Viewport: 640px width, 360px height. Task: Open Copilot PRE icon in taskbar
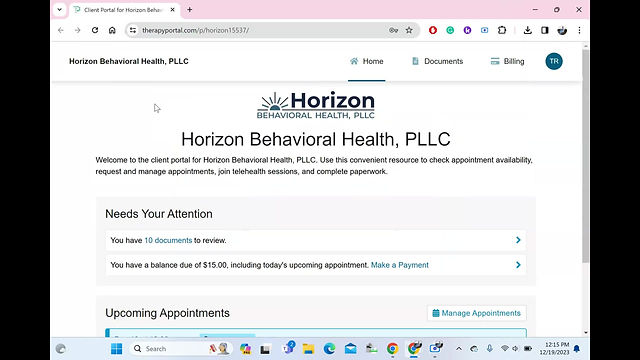(x=245, y=349)
